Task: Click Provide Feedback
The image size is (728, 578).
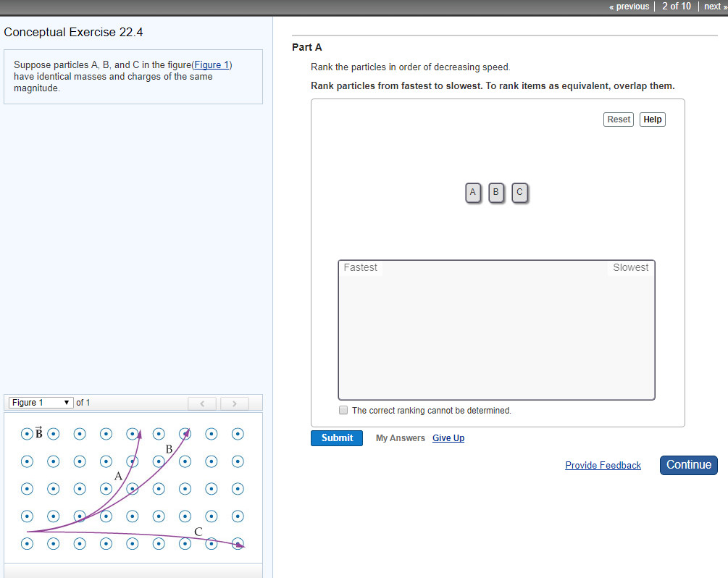Action: 603,464
